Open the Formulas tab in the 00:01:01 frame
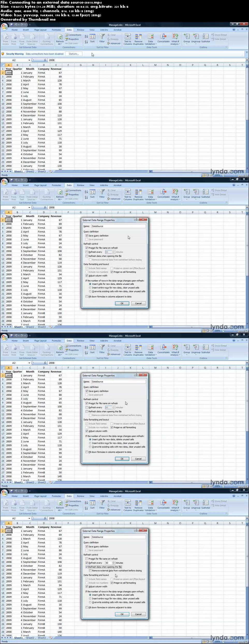The width and height of the screenshot is (249, 644). click(x=56, y=30)
